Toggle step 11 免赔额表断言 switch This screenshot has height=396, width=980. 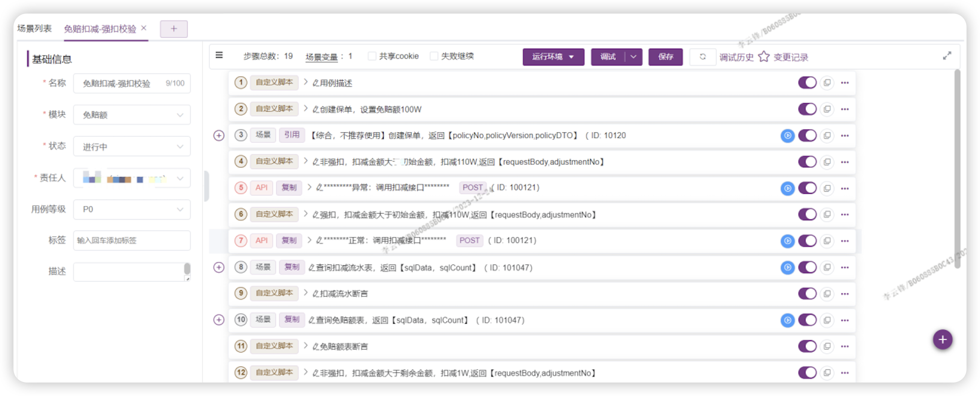pos(807,347)
